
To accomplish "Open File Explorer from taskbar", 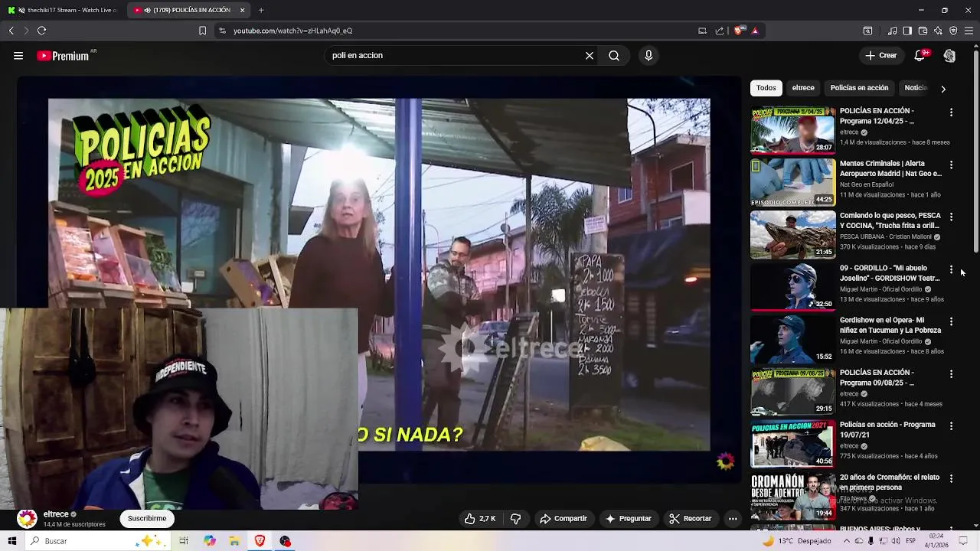I will point(234,541).
